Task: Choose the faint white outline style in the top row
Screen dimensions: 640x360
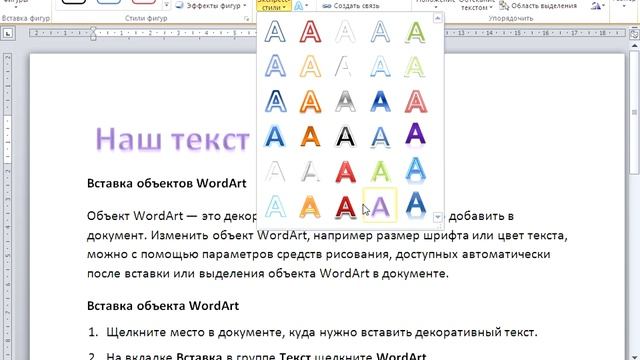Action: click(x=345, y=31)
